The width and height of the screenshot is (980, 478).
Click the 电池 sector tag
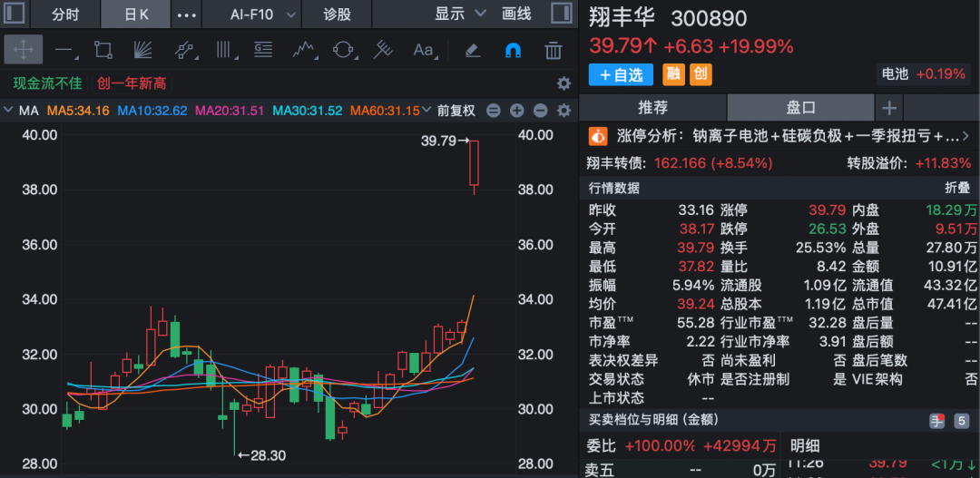[x=894, y=74]
